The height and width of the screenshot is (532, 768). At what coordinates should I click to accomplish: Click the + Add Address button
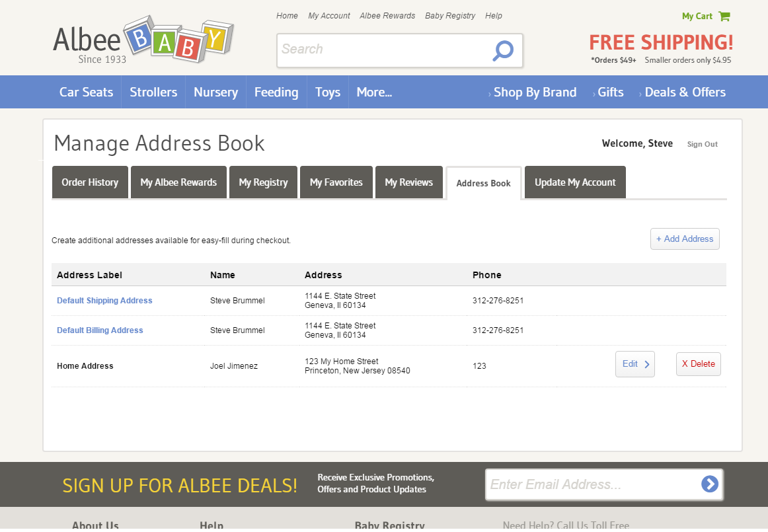(684, 239)
